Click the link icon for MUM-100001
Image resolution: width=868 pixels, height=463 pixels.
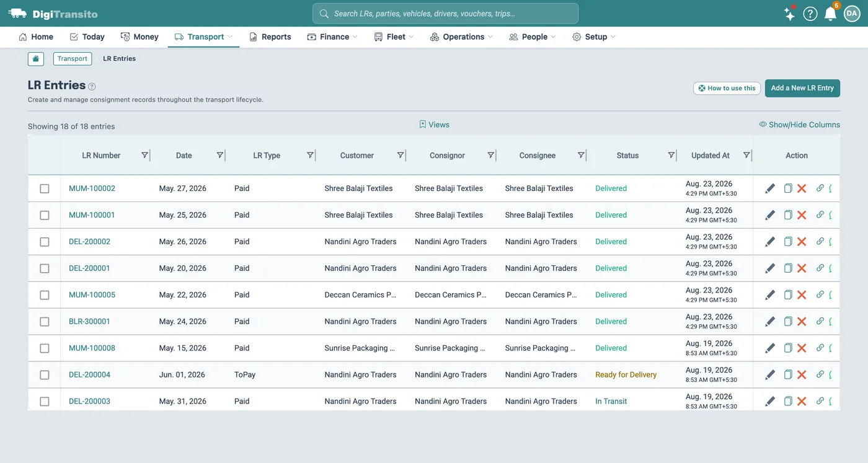coord(820,214)
